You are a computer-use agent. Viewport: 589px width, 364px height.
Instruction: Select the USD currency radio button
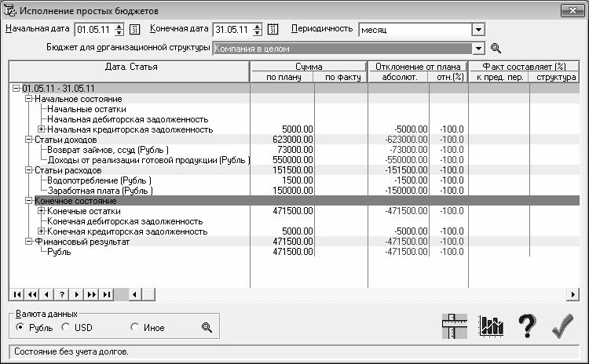click(65, 328)
